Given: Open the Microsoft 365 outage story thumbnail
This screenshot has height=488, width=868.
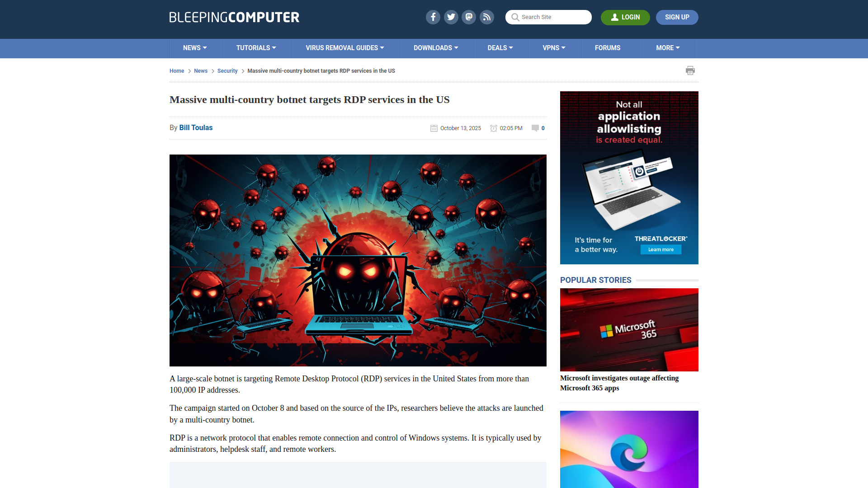Looking at the screenshot, I should [629, 329].
